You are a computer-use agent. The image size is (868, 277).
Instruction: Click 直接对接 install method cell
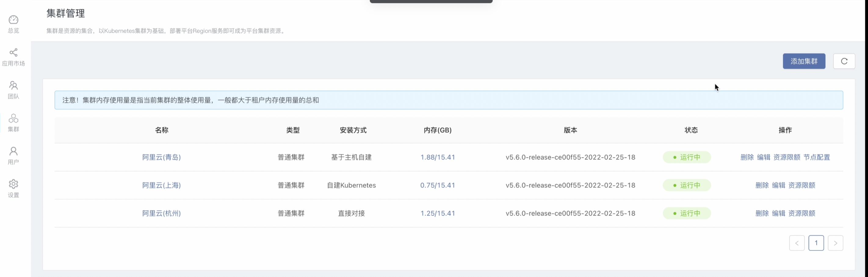click(x=351, y=213)
